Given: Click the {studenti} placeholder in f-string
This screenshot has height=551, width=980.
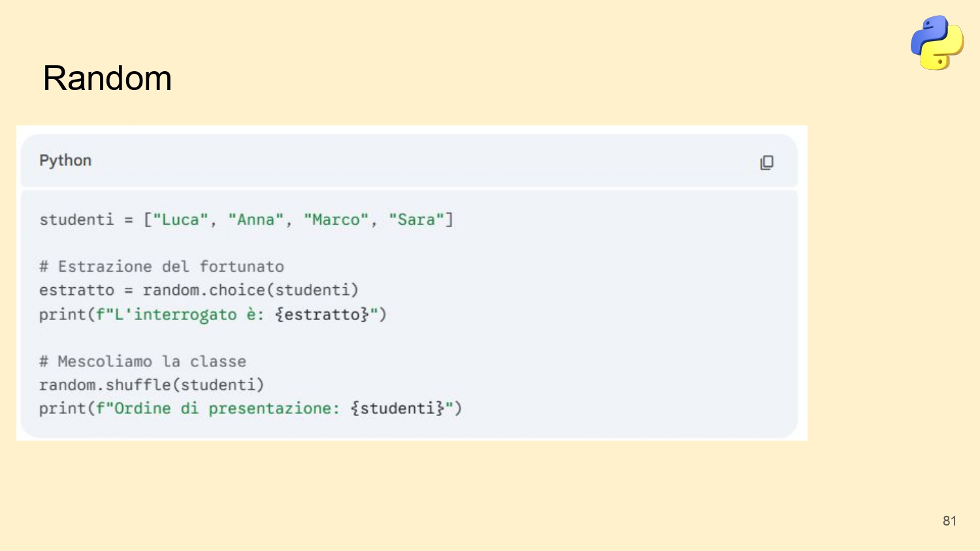Looking at the screenshot, I should tap(397, 408).
